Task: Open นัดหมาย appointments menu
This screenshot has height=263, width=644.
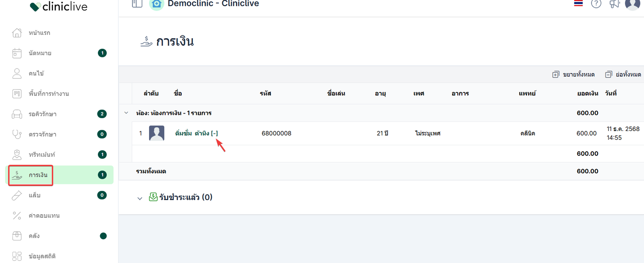Action: 40,53
